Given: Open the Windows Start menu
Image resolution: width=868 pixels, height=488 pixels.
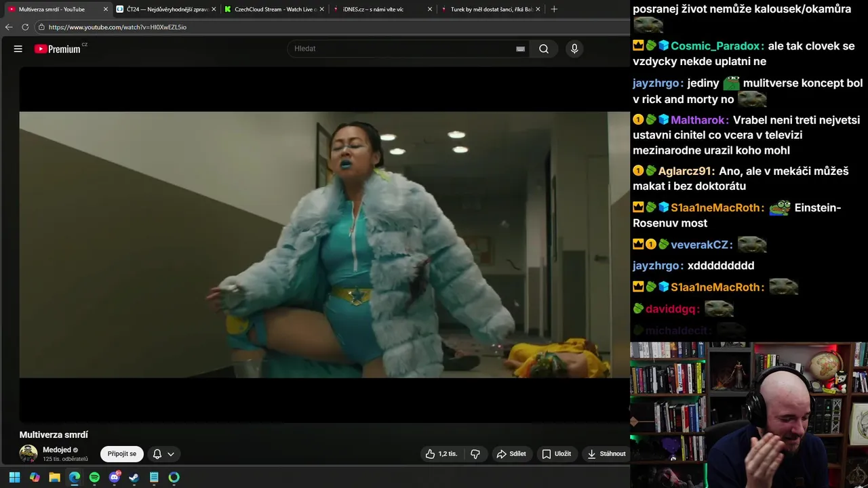Looking at the screenshot, I should 14,477.
